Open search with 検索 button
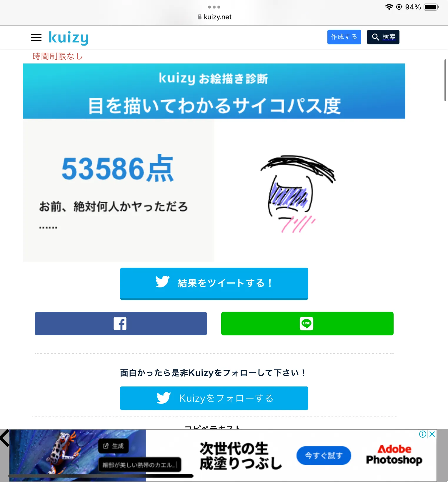The width and height of the screenshot is (448, 482). (x=383, y=37)
